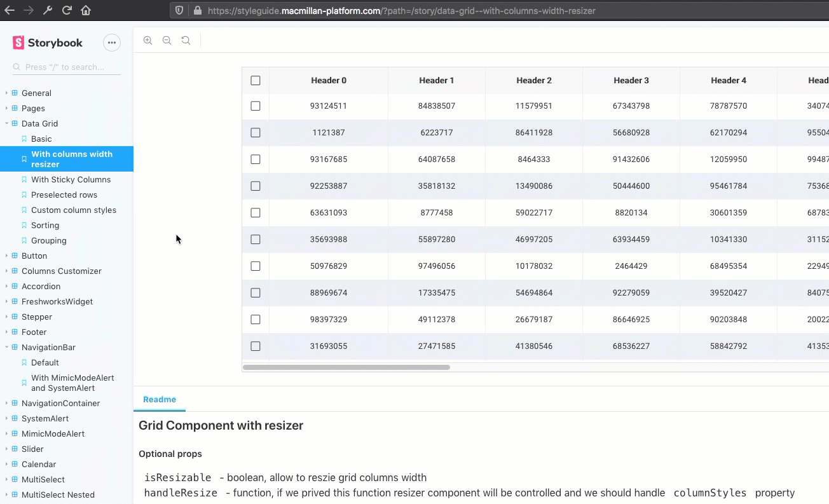This screenshot has height=504, width=829.
Task: Open the With Sticky Columns story
Action: [71, 179]
